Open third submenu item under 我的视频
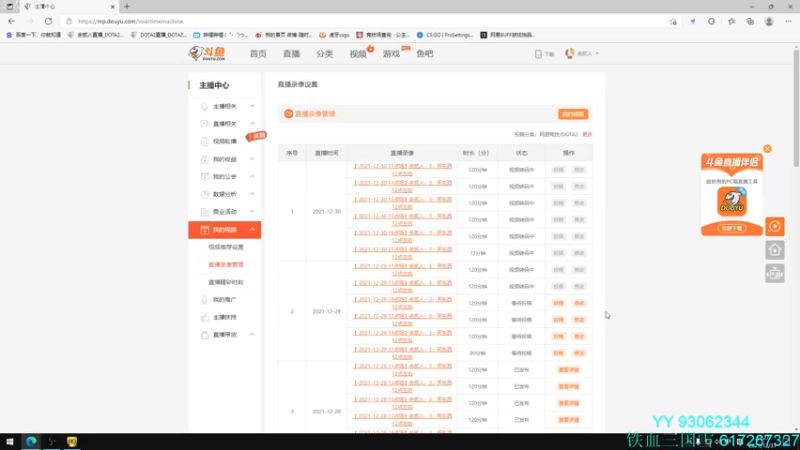 coord(226,282)
